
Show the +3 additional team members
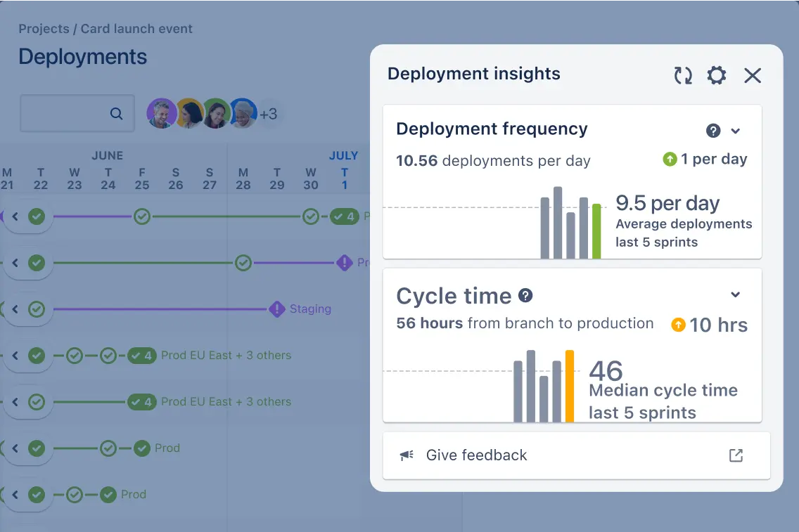[268, 114]
